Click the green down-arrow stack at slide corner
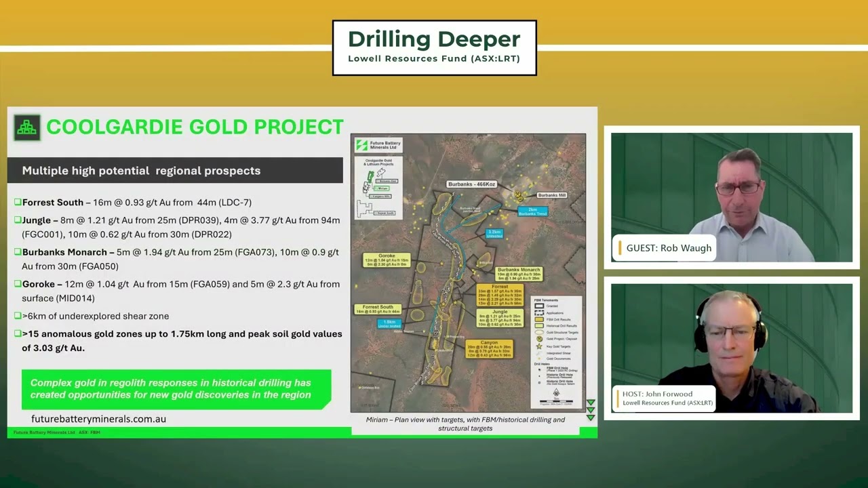Viewport: 868px width, 488px height. coord(590,410)
